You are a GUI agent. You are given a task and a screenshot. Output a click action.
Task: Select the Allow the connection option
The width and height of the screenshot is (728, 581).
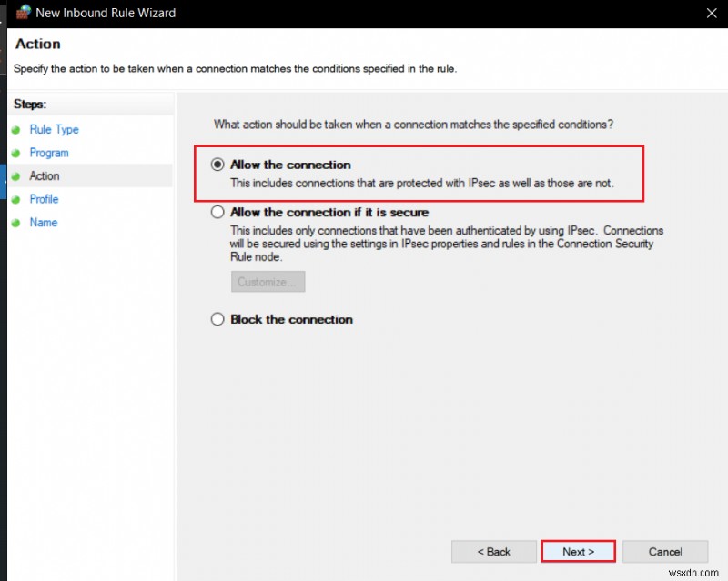(x=217, y=165)
